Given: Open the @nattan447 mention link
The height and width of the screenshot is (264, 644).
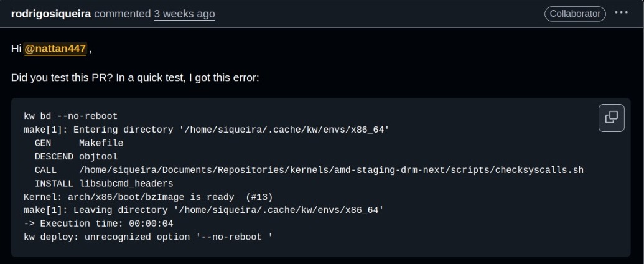Looking at the screenshot, I should 55,49.
